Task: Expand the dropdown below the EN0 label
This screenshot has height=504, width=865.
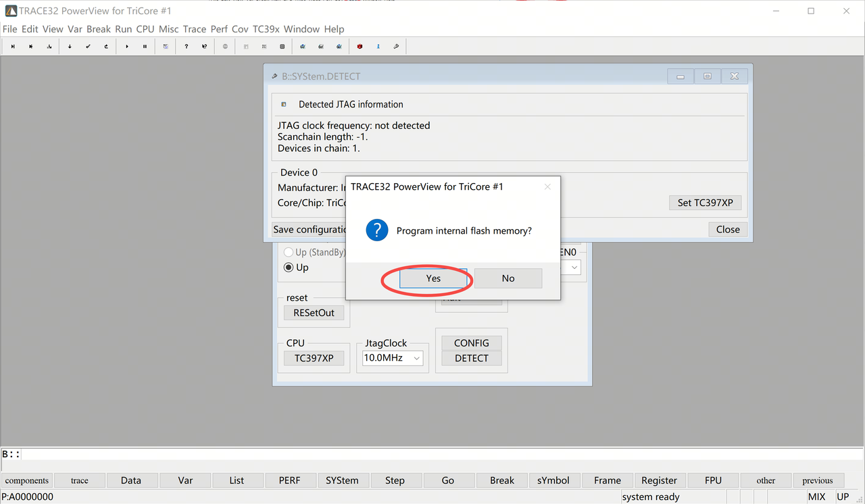Action: pyautogui.click(x=574, y=268)
